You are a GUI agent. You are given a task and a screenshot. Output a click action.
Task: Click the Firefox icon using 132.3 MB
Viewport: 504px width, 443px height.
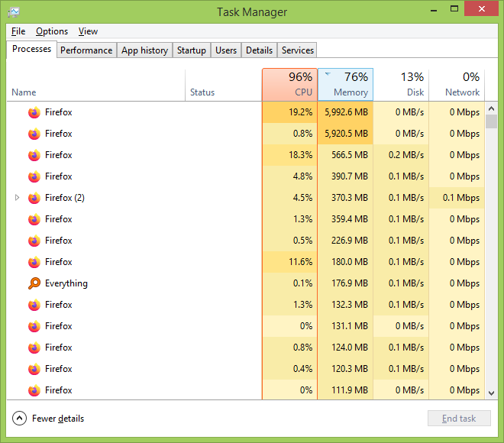[34, 305]
